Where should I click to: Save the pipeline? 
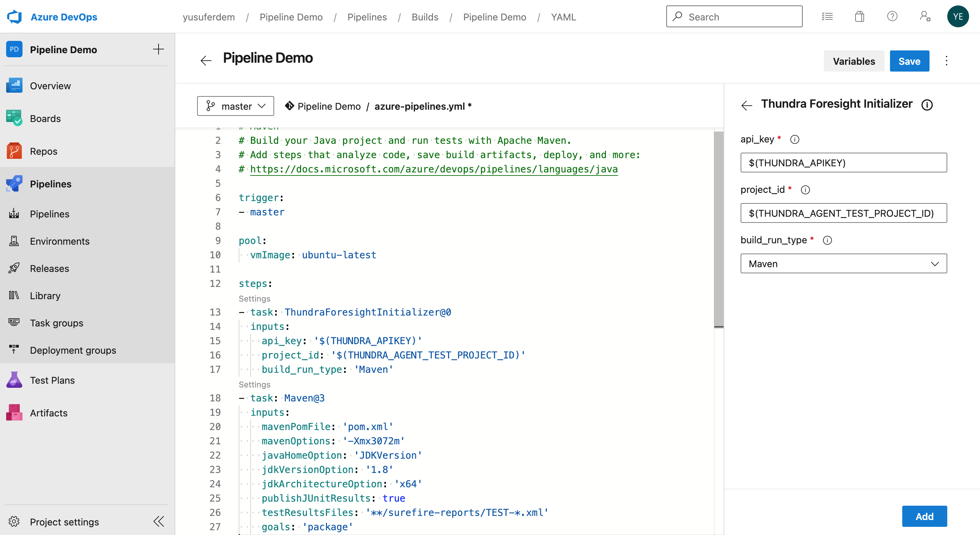(909, 61)
